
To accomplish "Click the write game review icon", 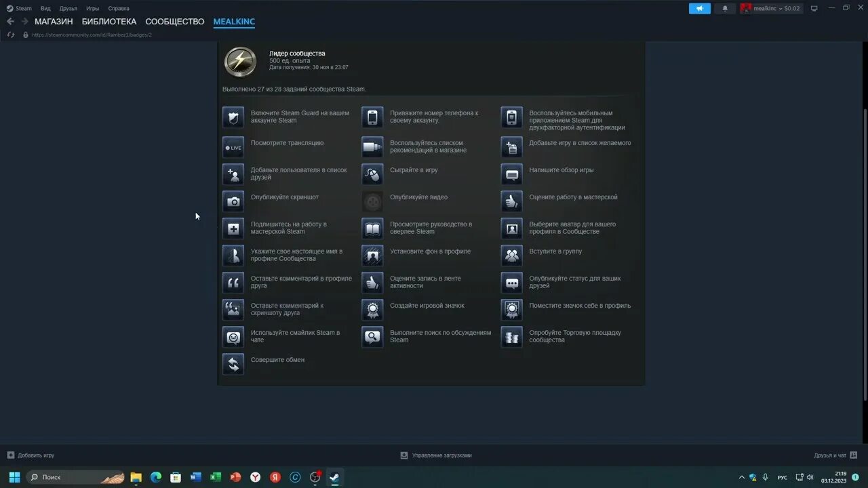I will (512, 174).
